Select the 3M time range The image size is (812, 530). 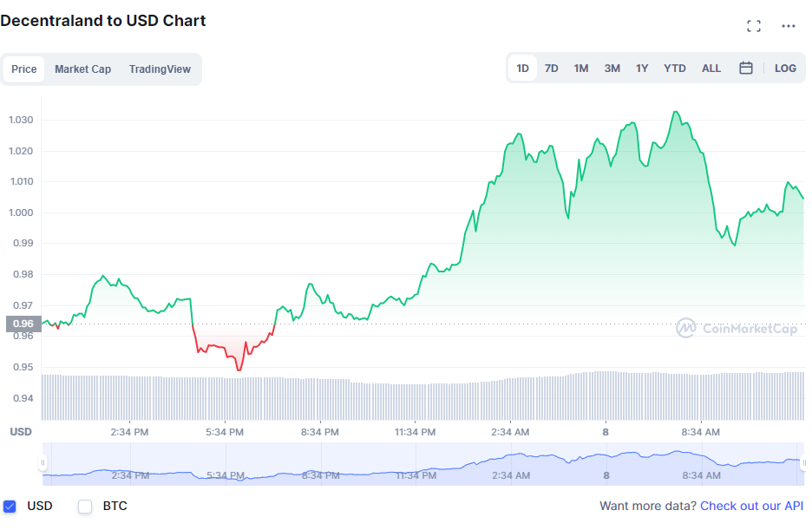point(612,69)
